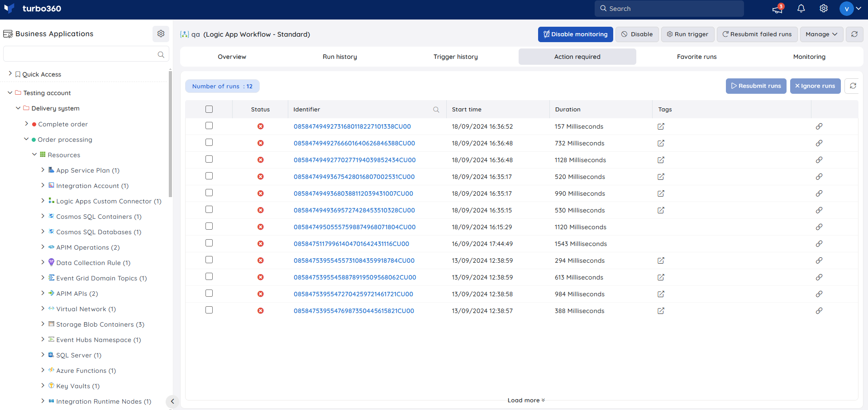
Task: Click Ignore runs button
Action: coord(815,86)
